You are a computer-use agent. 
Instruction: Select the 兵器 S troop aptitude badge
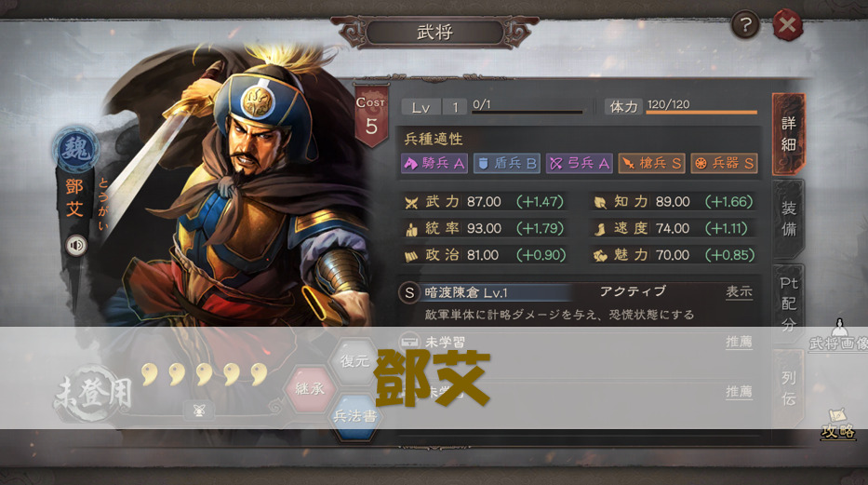pos(724,163)
